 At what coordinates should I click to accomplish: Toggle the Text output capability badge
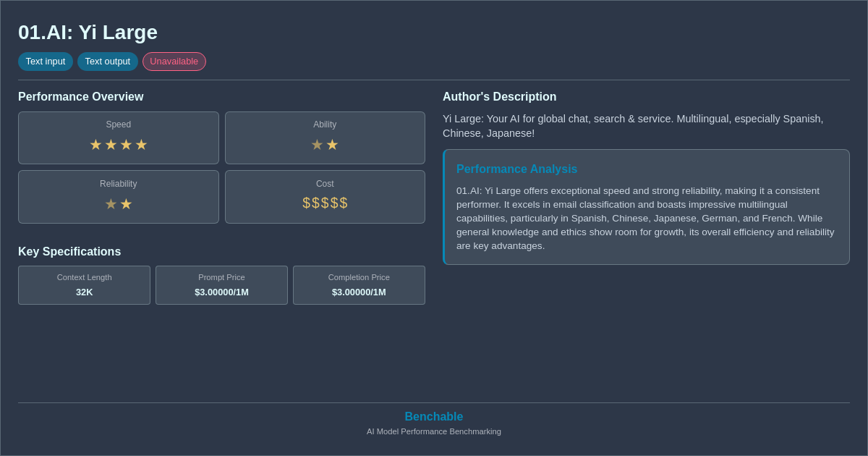108,62
